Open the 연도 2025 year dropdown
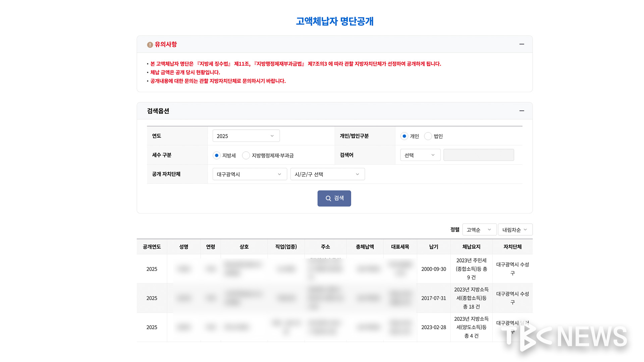 pos(246,136)
